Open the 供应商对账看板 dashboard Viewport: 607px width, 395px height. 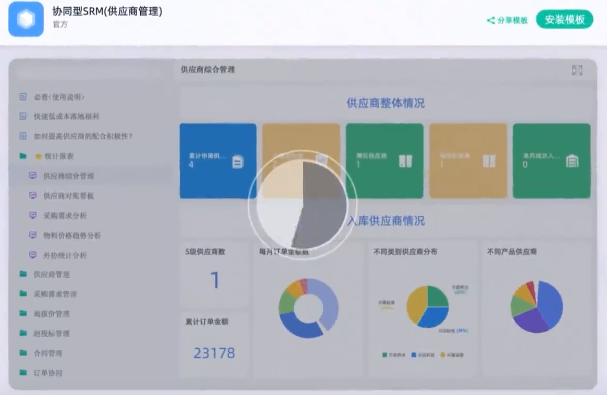click(69, 196)
